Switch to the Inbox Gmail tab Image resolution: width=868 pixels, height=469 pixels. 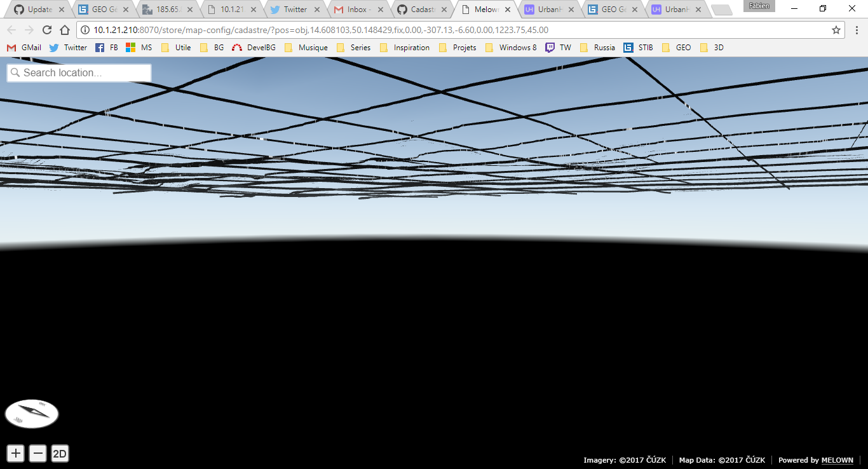pos(354,9)
